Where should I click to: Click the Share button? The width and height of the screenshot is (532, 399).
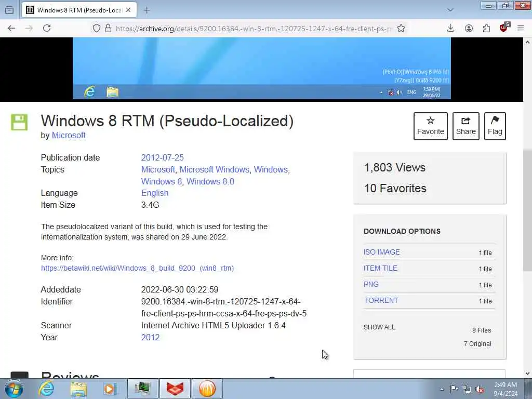point(466,126)
